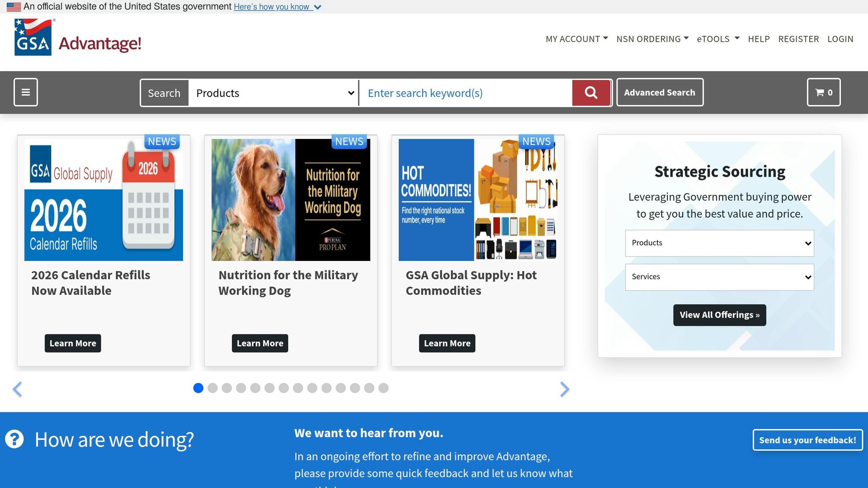Select the second carousel pagination dot
This screenshot has height=488, width=868.
click(x=212, y=388)
